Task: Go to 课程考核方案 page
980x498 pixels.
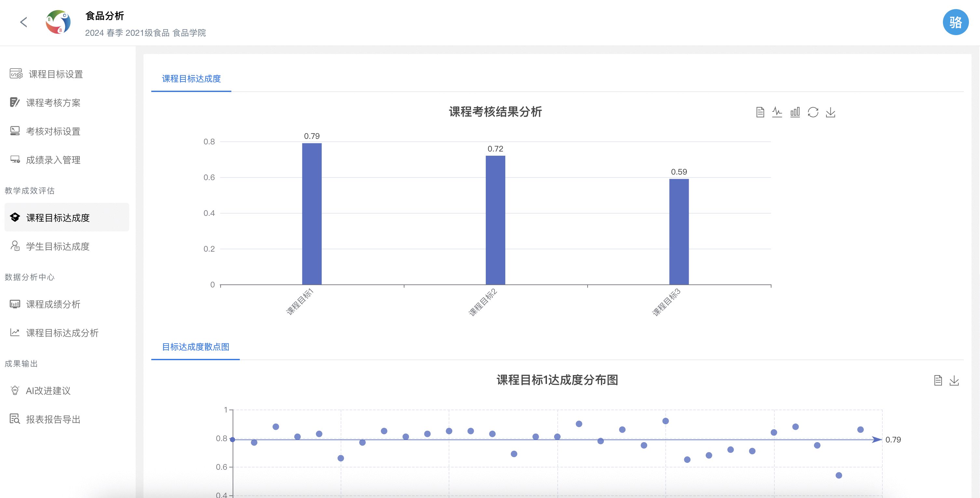Action: [x=53, y=103]
